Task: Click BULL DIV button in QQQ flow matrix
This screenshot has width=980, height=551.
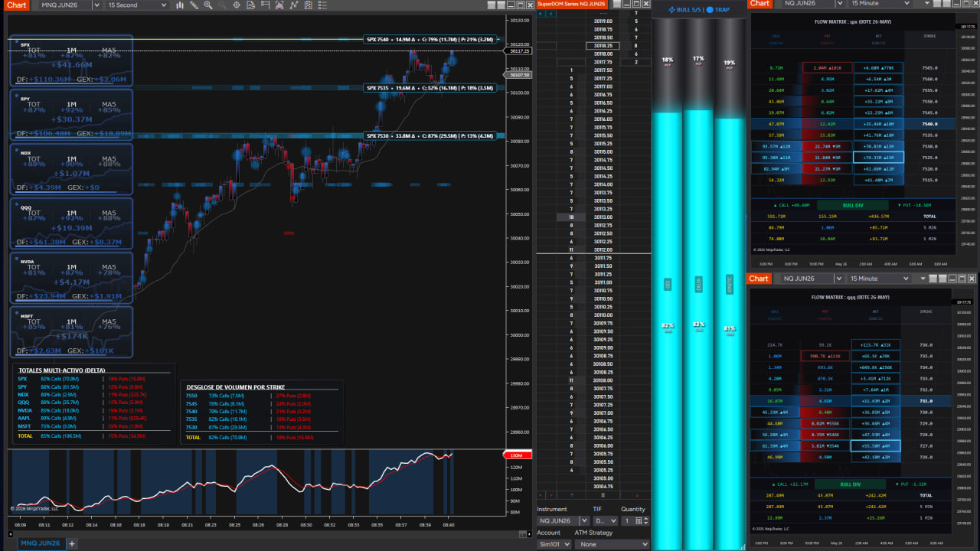Action: [x=850, y=484]
